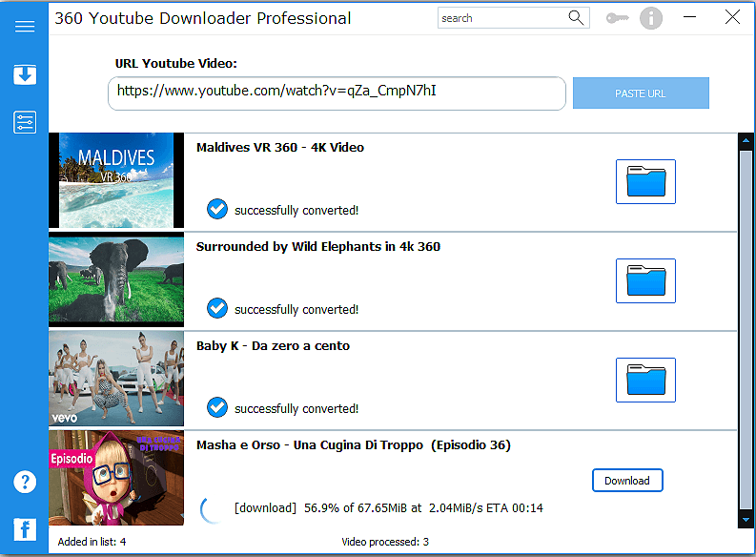Image resolution: width=756 pixels, height=557 pixels.
Task: Minimize the downloader window
Action: coord(690,17)
